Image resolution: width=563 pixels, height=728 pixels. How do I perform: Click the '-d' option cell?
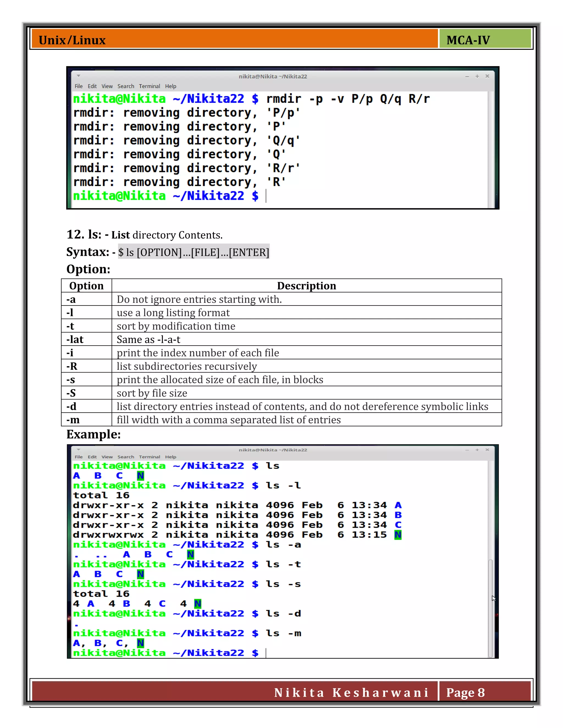click(86, 406)
